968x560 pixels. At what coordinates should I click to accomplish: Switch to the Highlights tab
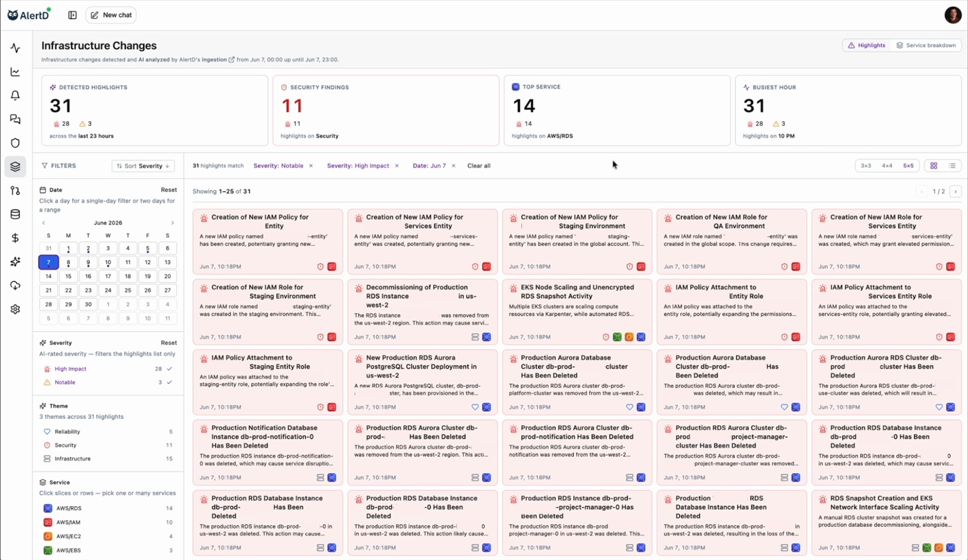tap(866, 45)
